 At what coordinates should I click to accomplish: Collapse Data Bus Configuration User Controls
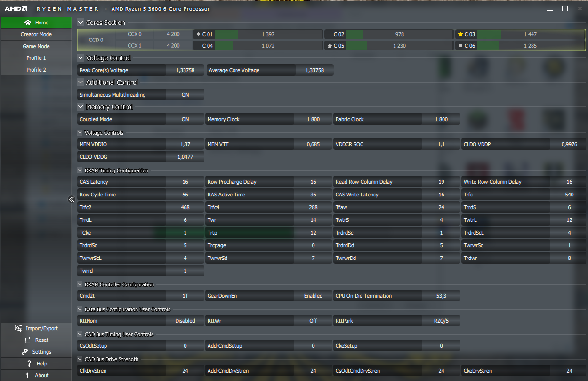80,309
